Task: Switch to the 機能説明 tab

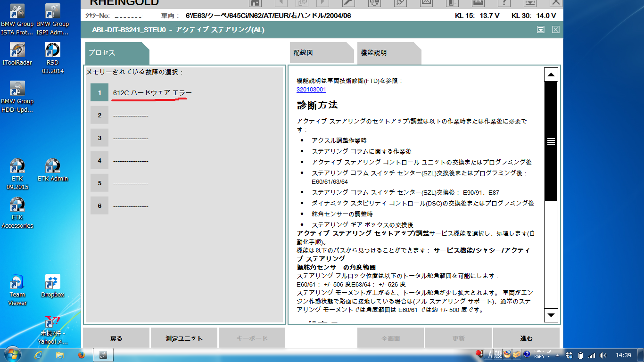Action: point(389,53)
